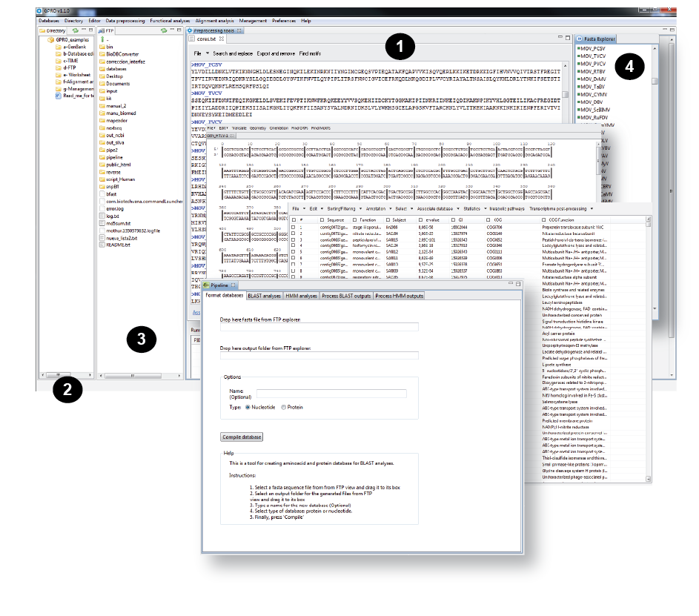Select the Protein type radio button
This screenshot has height=616, width=699.
pos(283,407)
